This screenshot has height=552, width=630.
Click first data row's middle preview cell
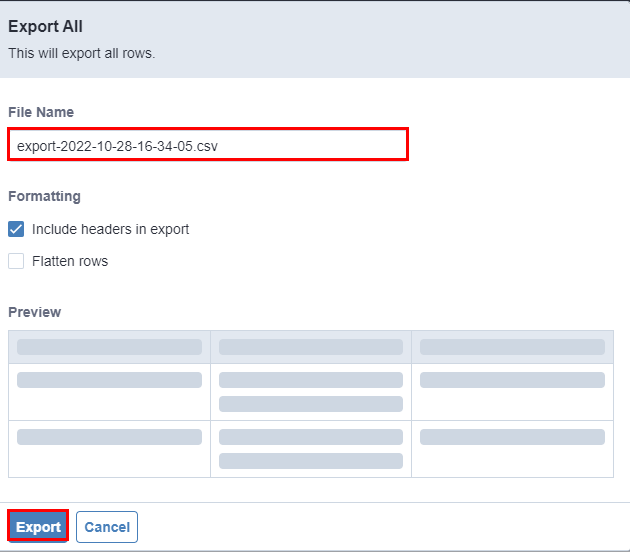310,391
